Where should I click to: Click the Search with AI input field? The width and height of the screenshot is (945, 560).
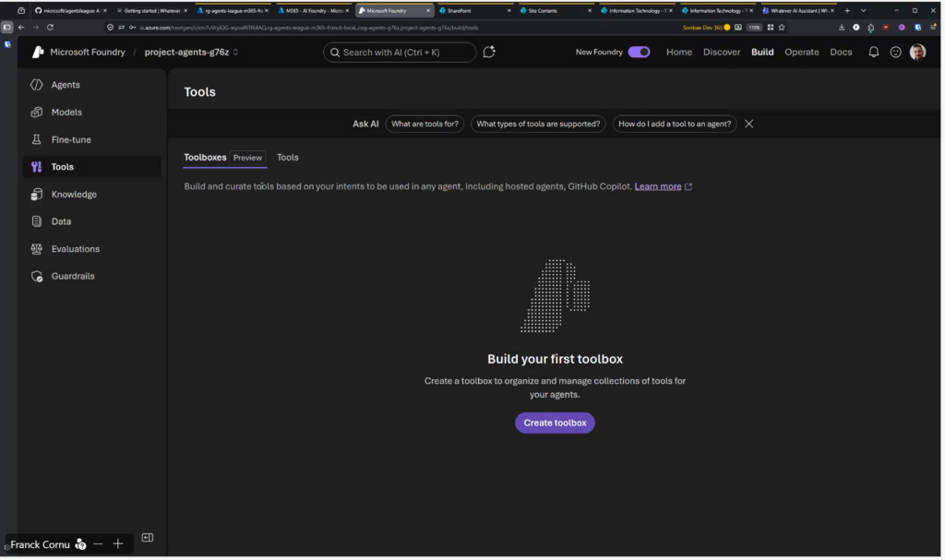click(400, 53)
